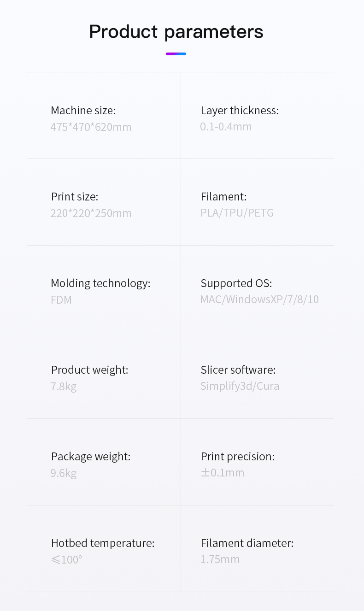Click the 7.8kg value

click(64, 386)
